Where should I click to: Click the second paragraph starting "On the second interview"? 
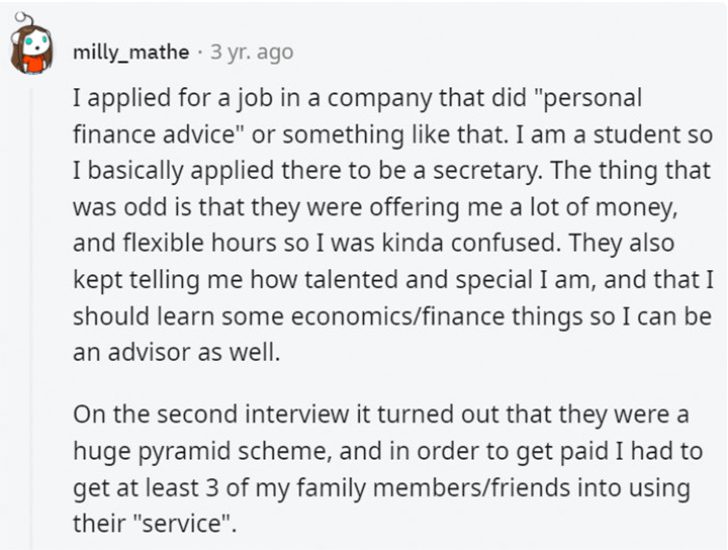point(388,469)
